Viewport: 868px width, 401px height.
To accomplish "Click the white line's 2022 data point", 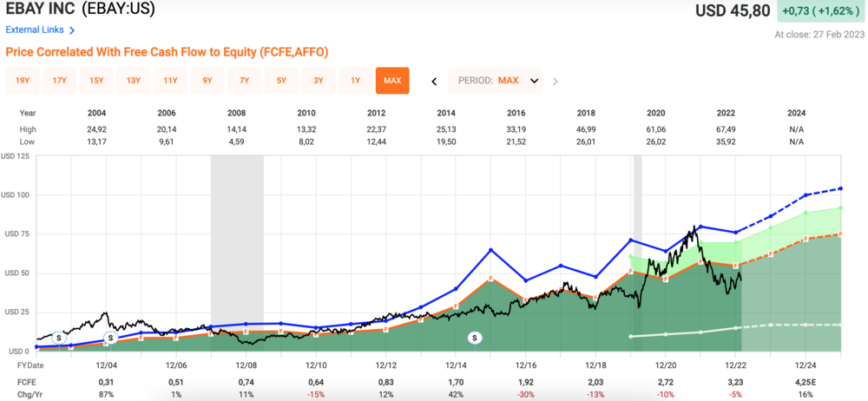I will tap(736, 328).
